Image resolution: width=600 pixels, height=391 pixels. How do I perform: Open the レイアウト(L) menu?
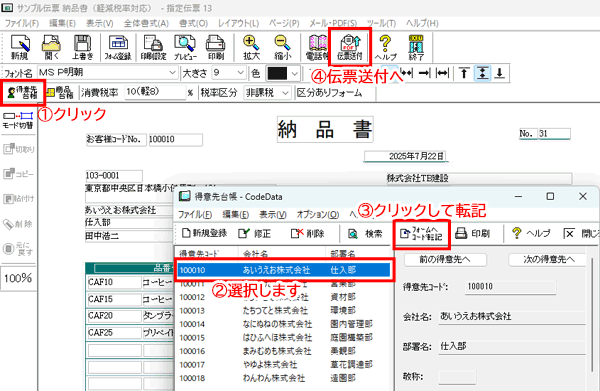[238, 23]
